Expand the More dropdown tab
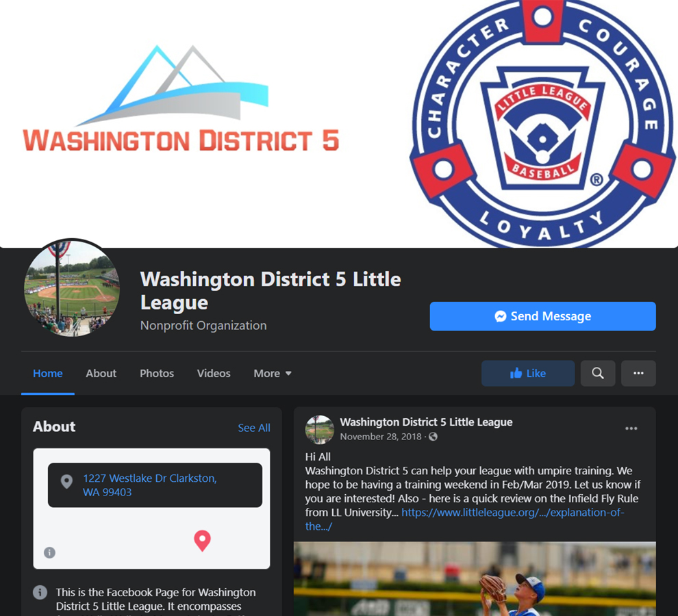 point(273,373)
